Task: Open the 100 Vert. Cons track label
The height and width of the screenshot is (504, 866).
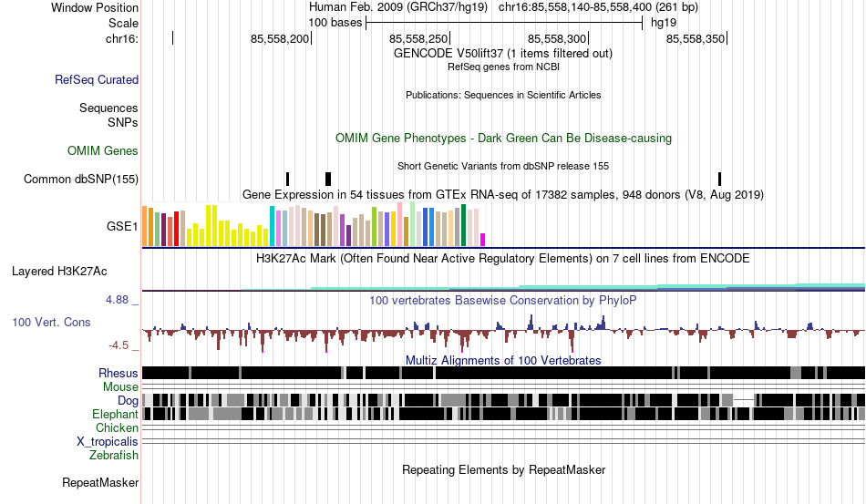Action: point(51,322)
